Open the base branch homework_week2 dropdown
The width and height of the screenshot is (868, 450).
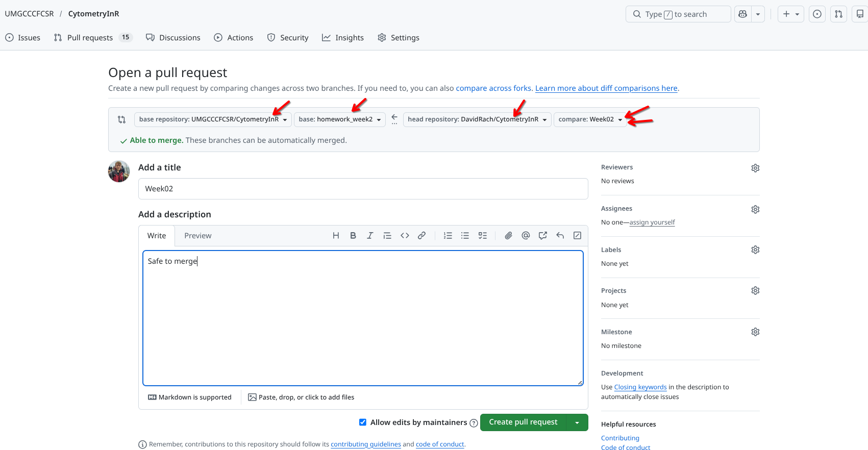point(340,119)
